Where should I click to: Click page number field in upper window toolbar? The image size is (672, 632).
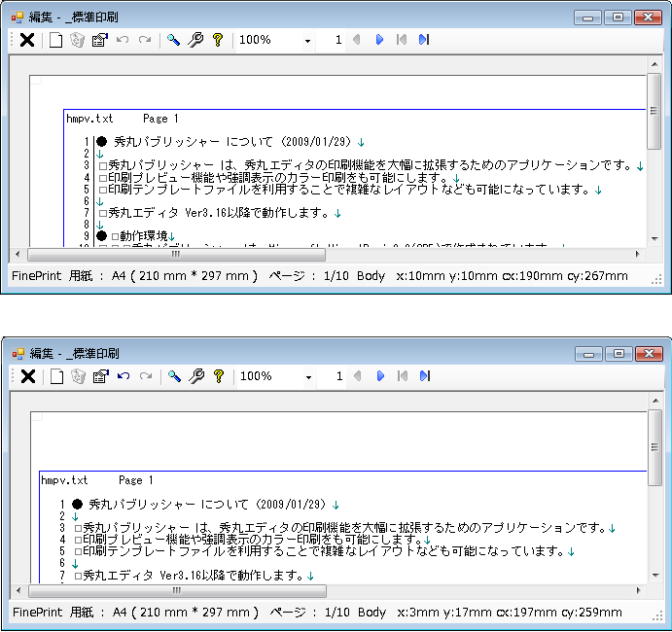[x=332, y=40]
